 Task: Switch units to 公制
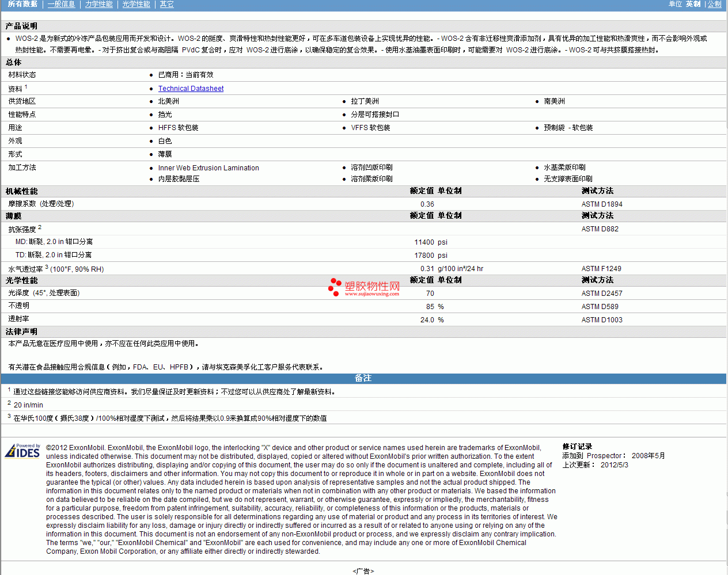[x=714, y=4]
